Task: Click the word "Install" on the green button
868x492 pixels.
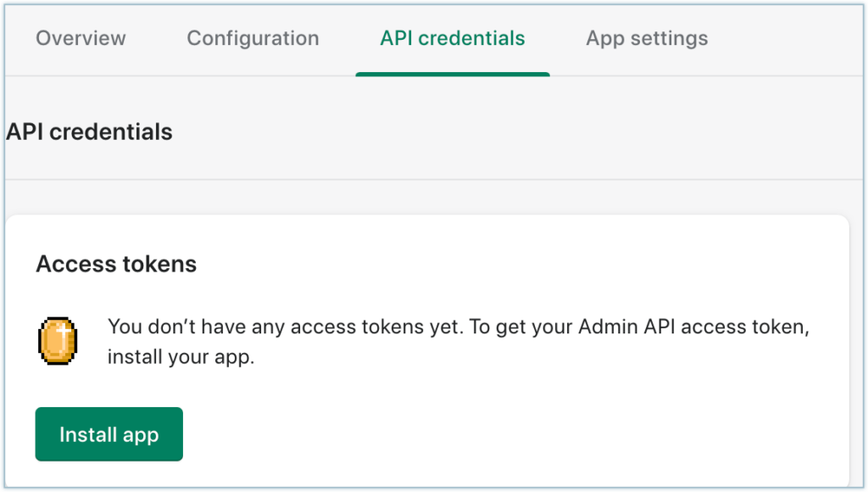Action: [87, 435]
